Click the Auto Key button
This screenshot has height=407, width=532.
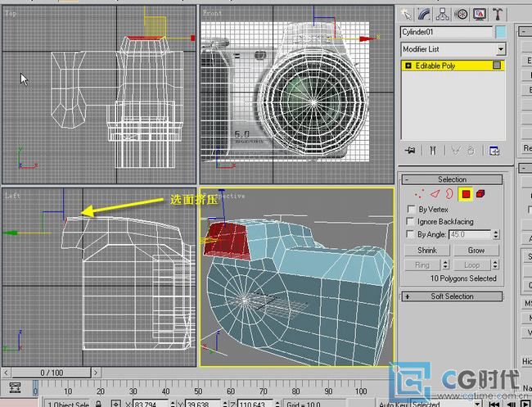tap(393, 404)
